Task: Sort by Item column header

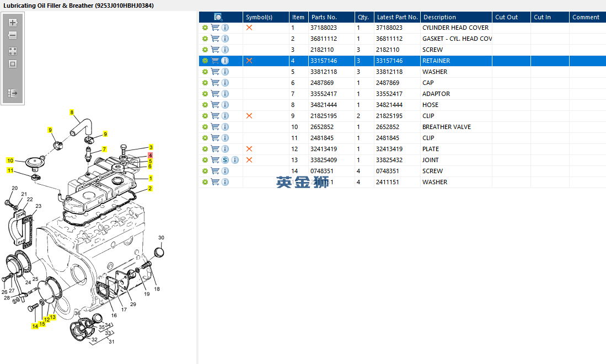Action: (x=298, y=17)
